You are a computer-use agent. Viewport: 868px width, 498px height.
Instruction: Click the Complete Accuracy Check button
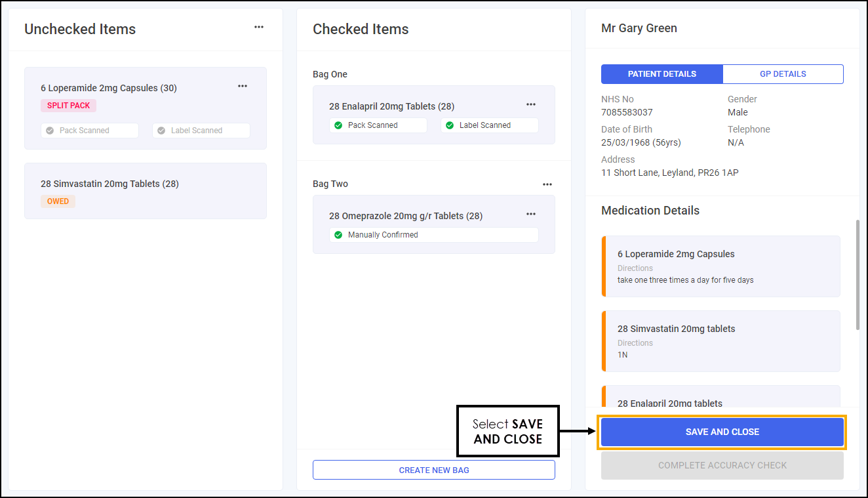722,465
